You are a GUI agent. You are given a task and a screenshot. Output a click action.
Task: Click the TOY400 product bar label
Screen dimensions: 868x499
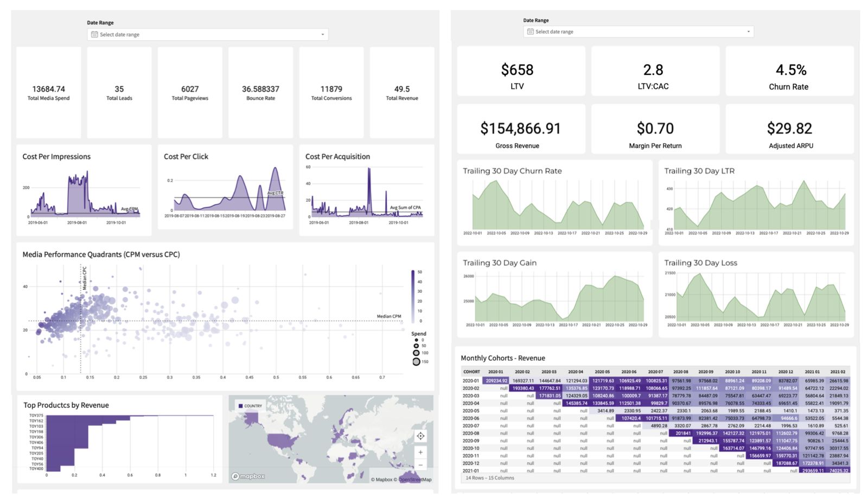tap(36, 469)
